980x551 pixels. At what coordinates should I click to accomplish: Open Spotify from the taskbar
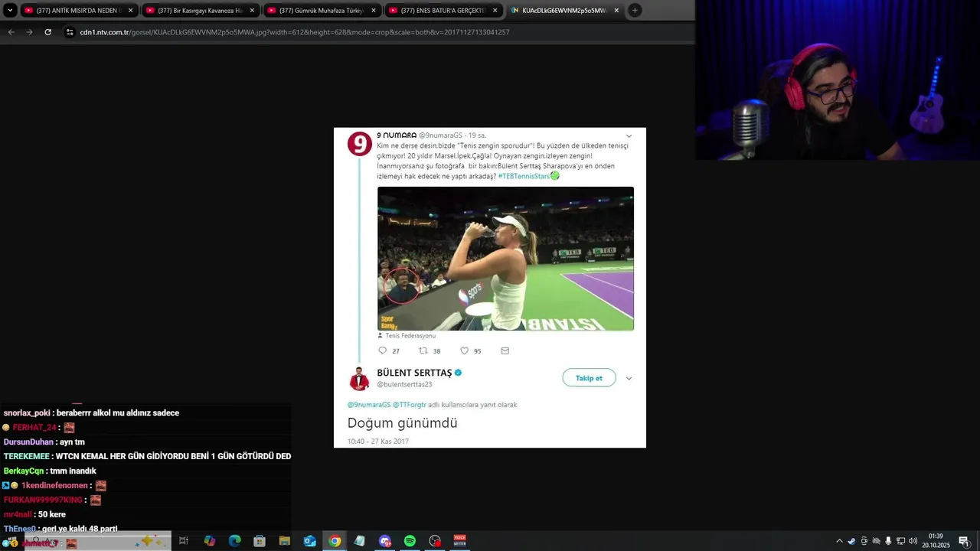[x=410, y=541]
